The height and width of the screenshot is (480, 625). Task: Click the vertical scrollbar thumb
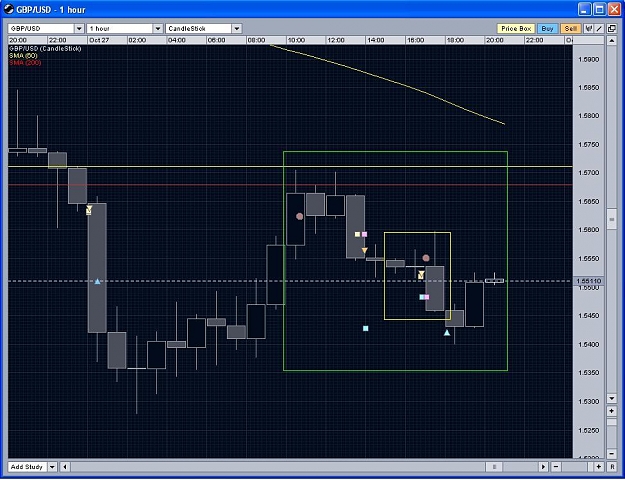(612, 219)
